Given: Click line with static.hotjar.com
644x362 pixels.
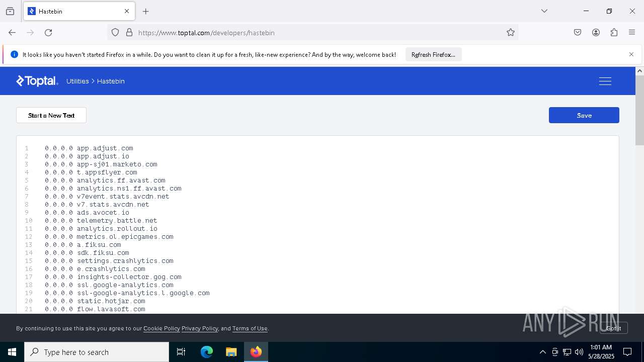Looking at the screenshot, I should click(x=95, y=301).
